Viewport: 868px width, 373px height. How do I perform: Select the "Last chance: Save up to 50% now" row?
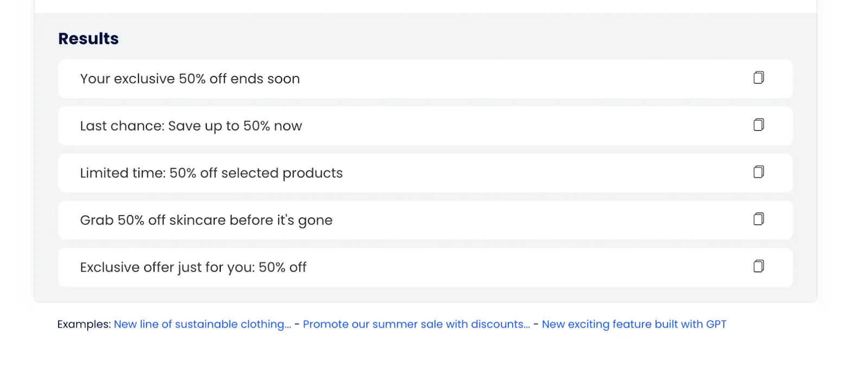point(488,126)
